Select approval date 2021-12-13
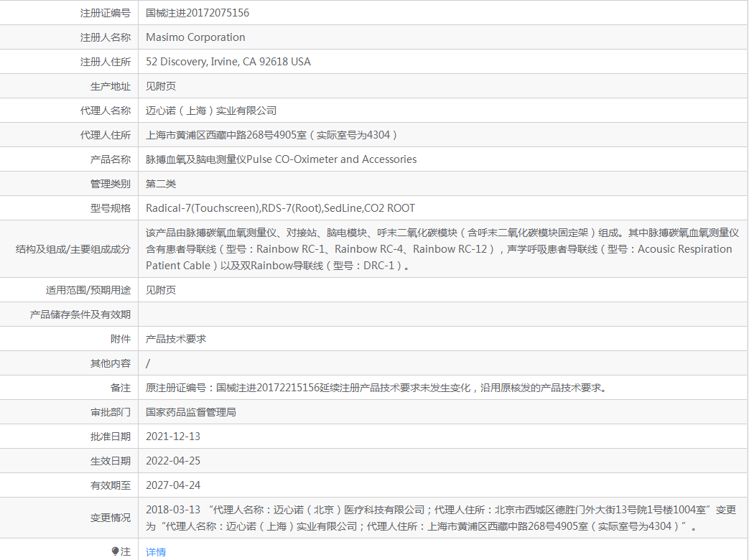The height and width of the screenshot is (560, 749). click(x=173, y=437)
